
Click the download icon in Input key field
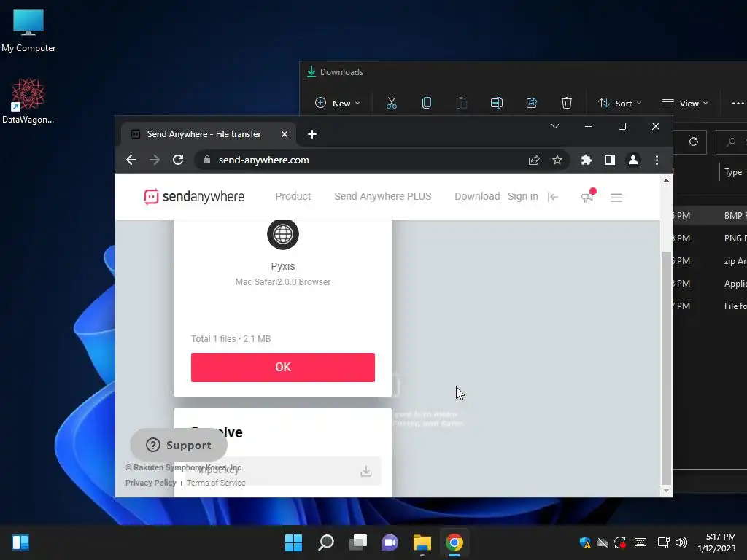point(366,472)
